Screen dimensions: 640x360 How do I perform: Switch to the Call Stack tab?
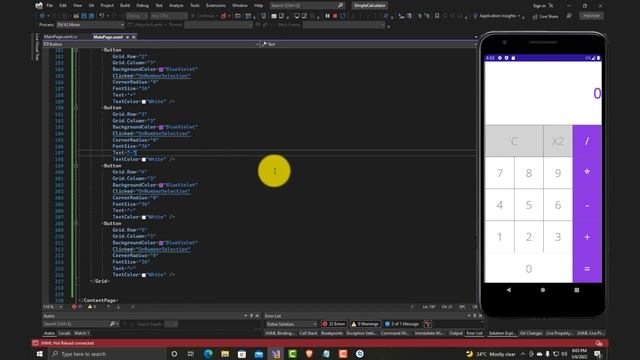[308, 333]
